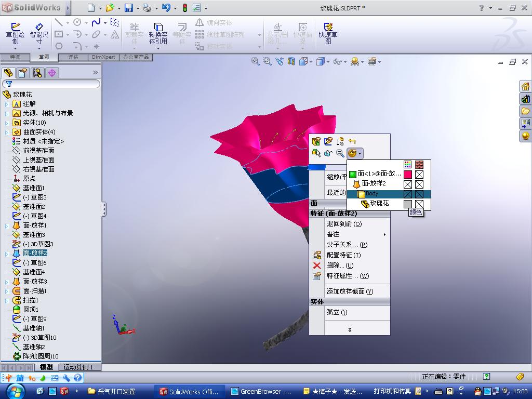
Task: Expand more context menu items chevron
Action: (350, 329)
